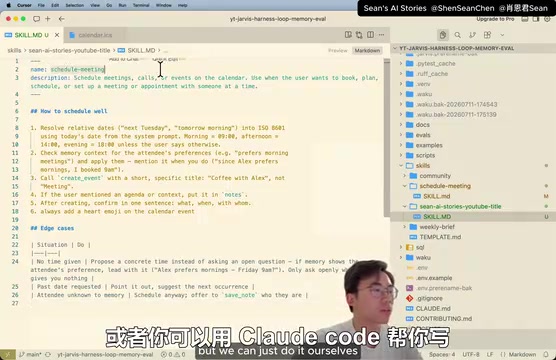The width and height of the screenshot is (556, 360).
Task: Open the Search view icon
Action: tap(458, 35)
